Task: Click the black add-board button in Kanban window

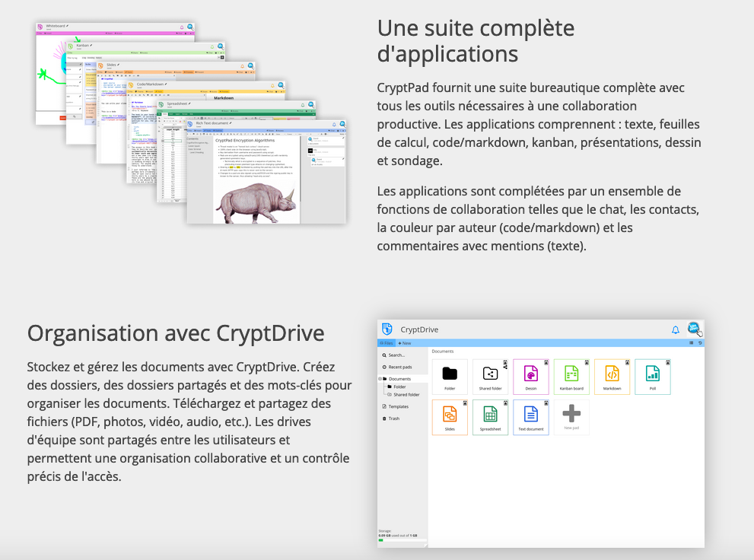Action: (222, 58)
